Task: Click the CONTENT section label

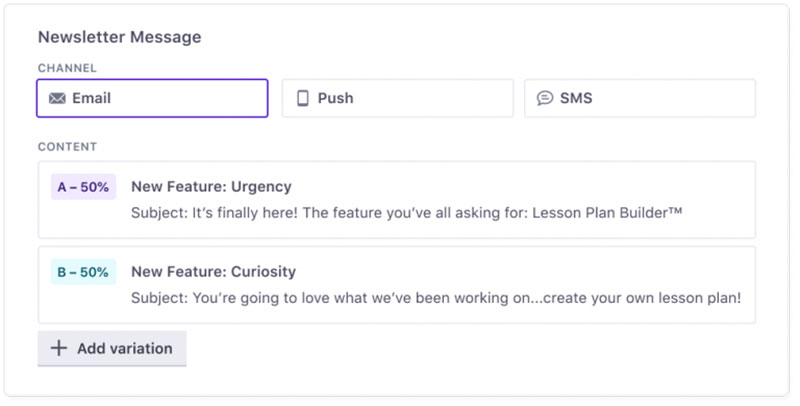Action: pyautogui.click(x=67, y=147)
